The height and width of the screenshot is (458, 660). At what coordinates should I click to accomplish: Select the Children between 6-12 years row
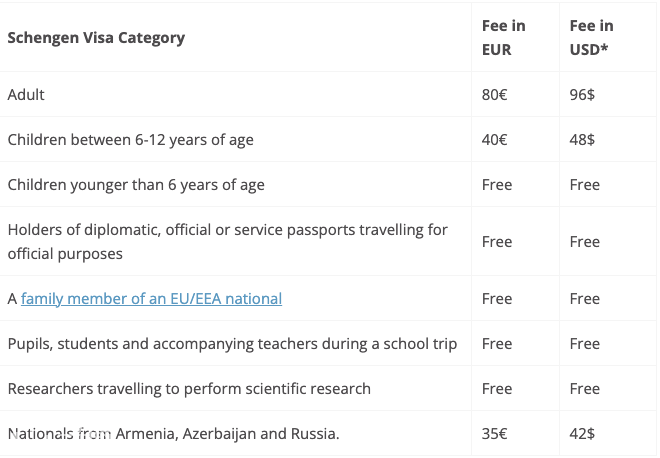[x=130, y=140]
